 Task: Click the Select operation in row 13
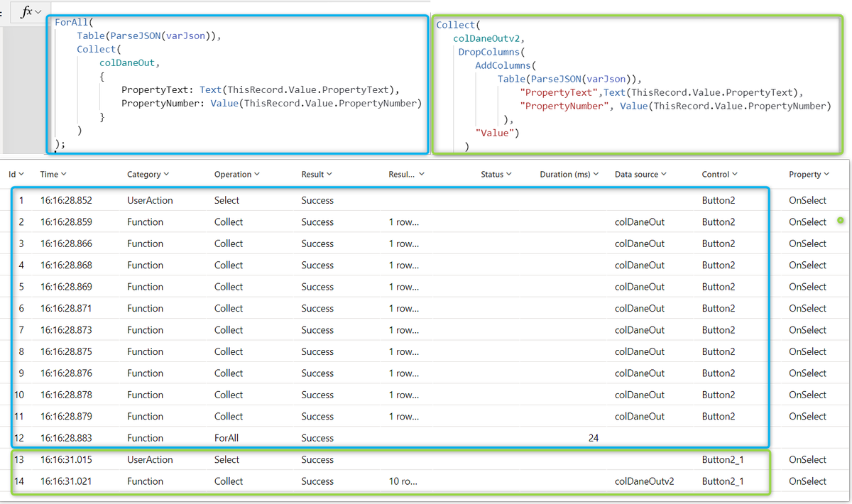click(x=227, y=460)
